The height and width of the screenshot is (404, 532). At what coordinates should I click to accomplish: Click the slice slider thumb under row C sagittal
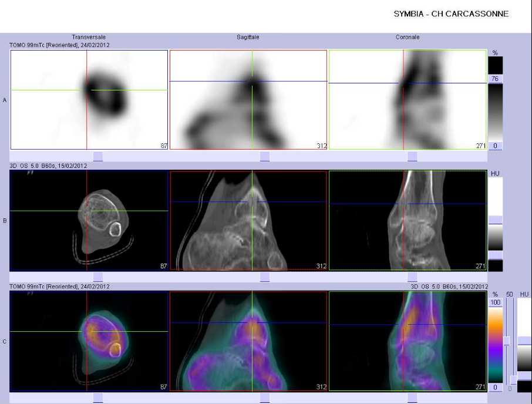tap(265, 398)
